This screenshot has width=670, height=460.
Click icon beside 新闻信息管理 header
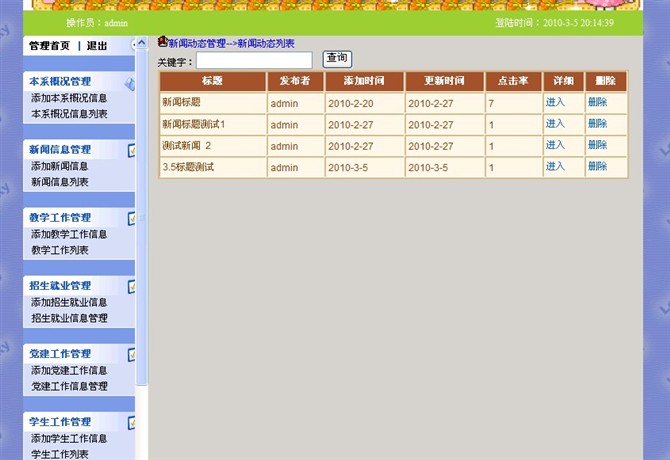point(131,150)
